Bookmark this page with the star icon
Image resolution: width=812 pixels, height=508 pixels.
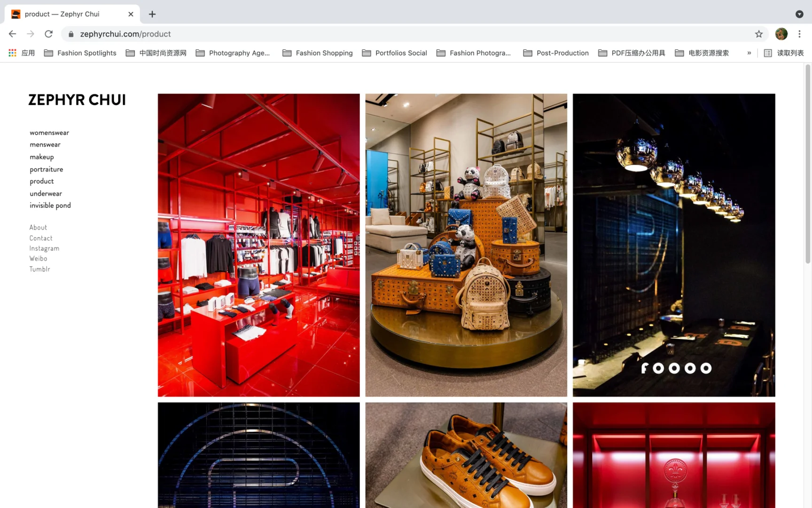tap(758, 34)
